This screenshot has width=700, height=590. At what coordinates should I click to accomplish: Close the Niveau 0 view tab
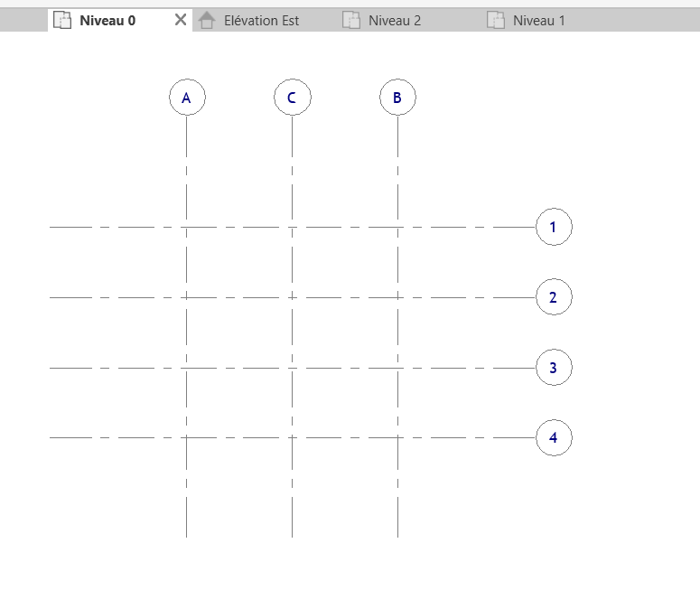tap(181, 20)
